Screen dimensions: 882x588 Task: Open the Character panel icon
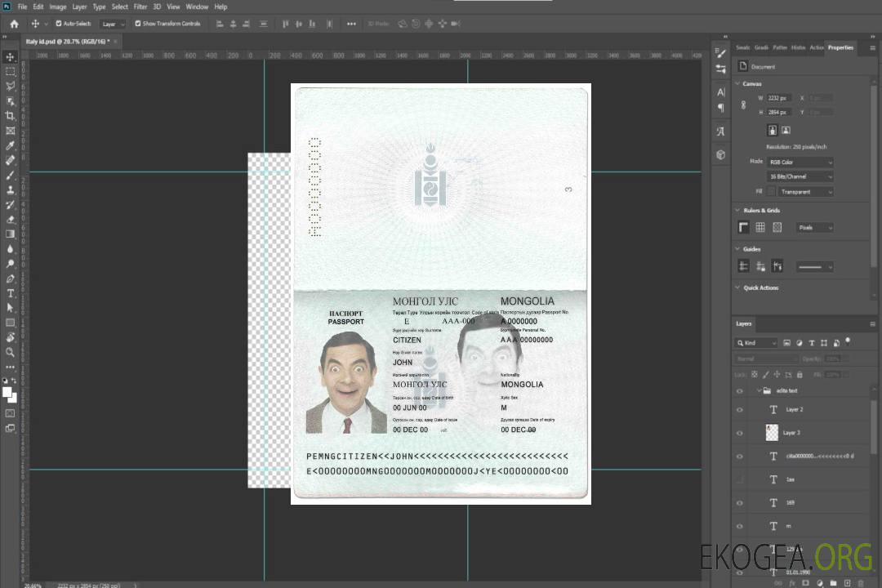pyautogui.click(x=721, y=92)
